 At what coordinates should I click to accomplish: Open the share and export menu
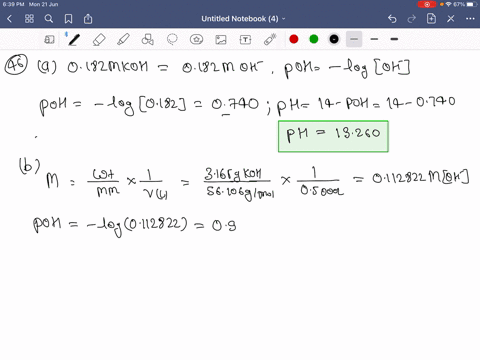click(88, 19)
